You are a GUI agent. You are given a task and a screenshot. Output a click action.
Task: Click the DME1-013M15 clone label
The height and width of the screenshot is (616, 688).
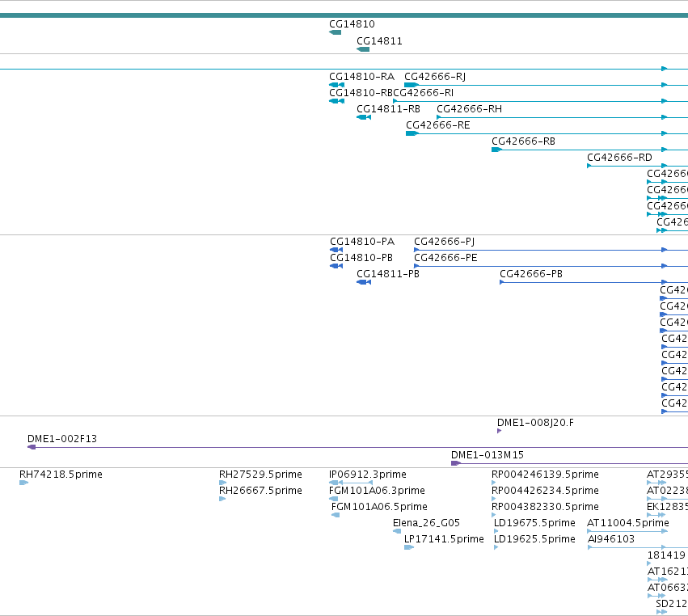click(x=488, y=455)
